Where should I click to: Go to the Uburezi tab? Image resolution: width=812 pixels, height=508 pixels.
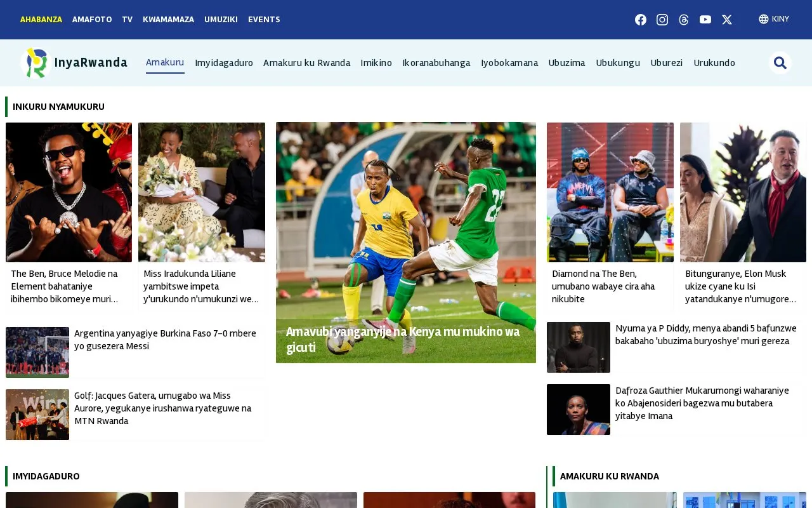[x=667, y=63]
